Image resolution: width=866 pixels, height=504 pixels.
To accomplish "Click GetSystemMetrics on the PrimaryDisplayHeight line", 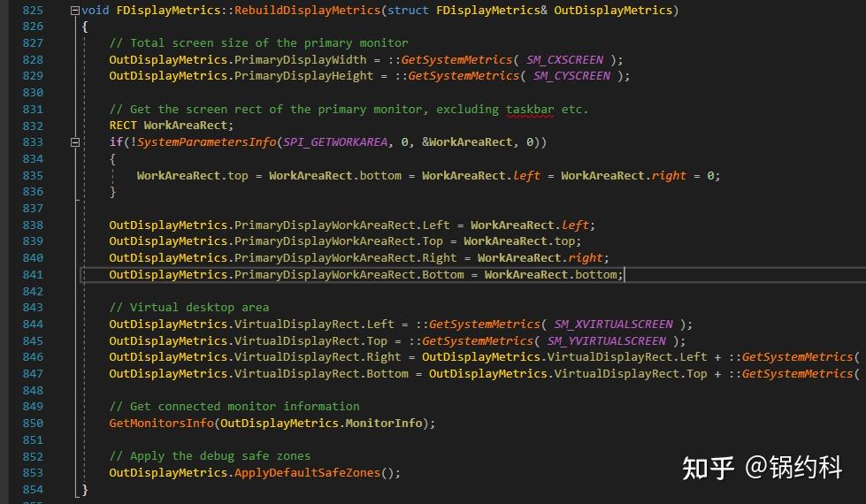I will tap(464, 76).
